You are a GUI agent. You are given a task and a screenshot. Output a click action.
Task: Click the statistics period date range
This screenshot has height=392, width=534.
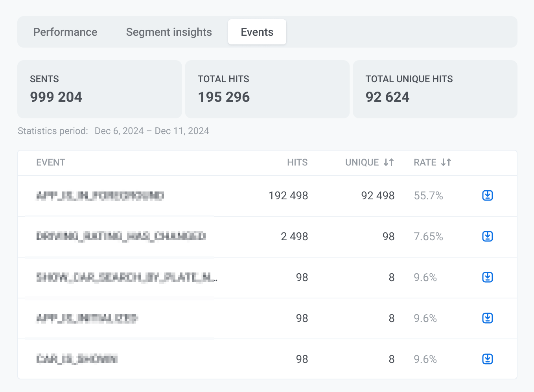click(152, 131)
